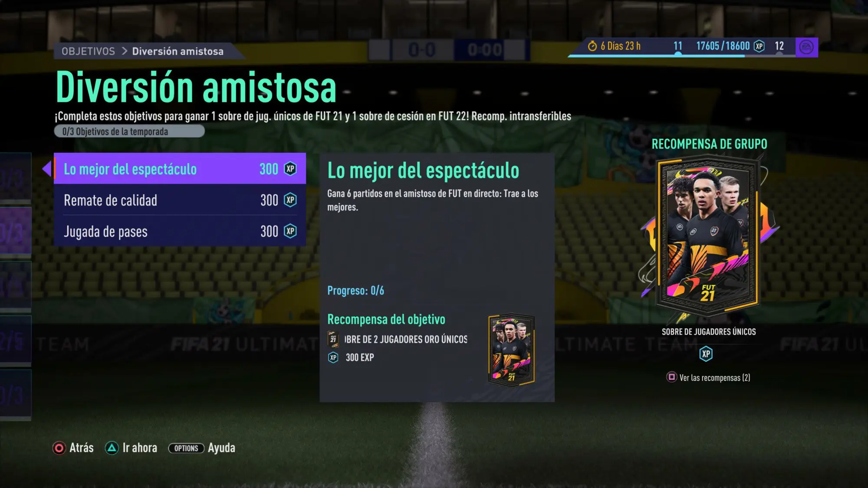Viewport: 868px width, 488px height.
Task: Click the triangle Ir ahora icon
Action: coord(112,448)
